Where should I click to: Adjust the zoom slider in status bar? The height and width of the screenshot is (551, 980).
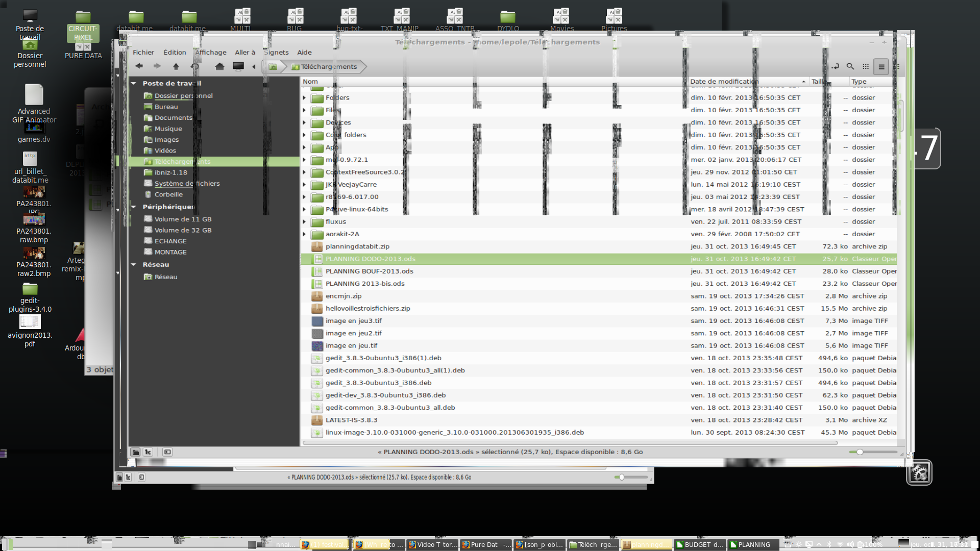[860, 452]
